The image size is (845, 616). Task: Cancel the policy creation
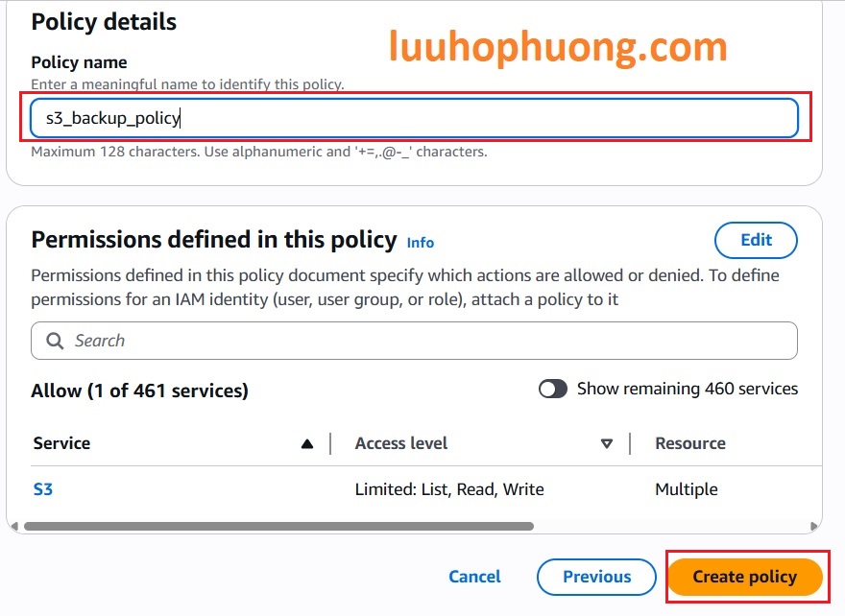coord(474,577)
